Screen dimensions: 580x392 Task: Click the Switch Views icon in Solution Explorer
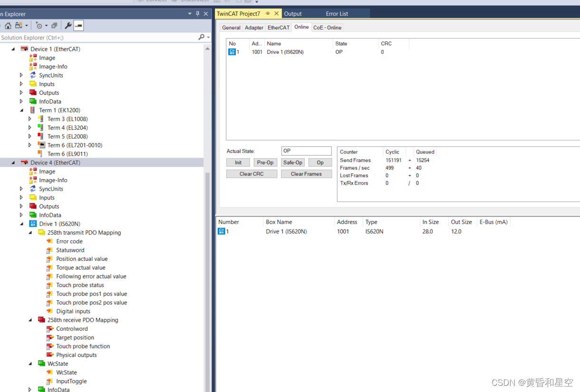point(19,26)
